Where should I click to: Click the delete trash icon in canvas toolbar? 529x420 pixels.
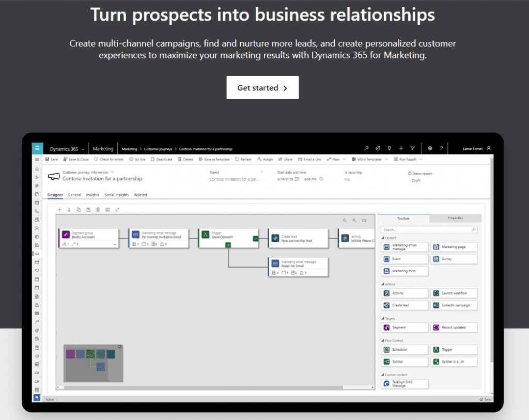tap(98, 210)
